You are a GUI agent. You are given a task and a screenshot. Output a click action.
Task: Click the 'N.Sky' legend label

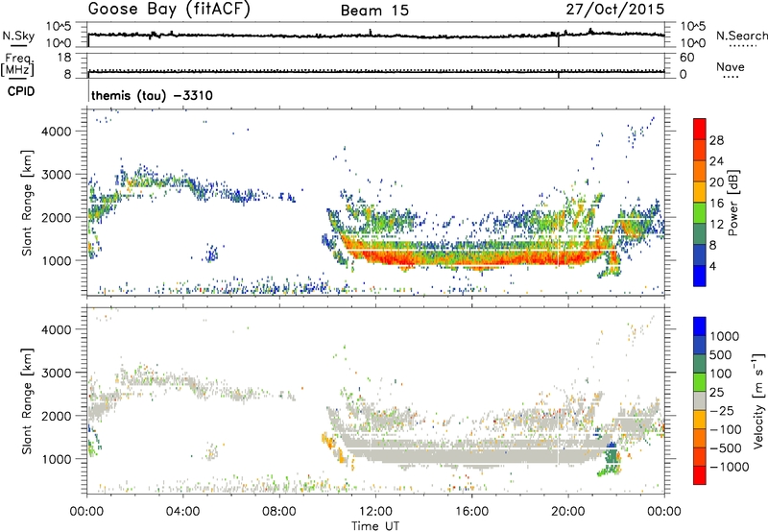click(x=18, y=36)
